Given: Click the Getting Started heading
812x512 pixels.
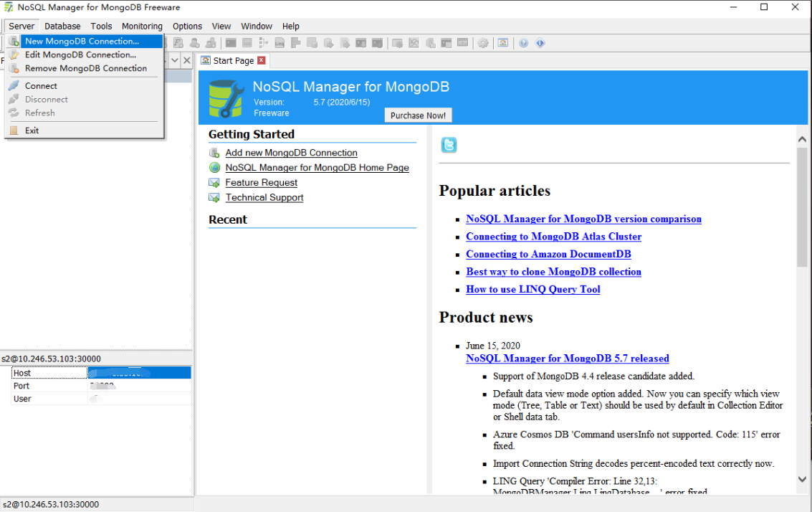Looking at the screenshot, I should click(251, 134).
